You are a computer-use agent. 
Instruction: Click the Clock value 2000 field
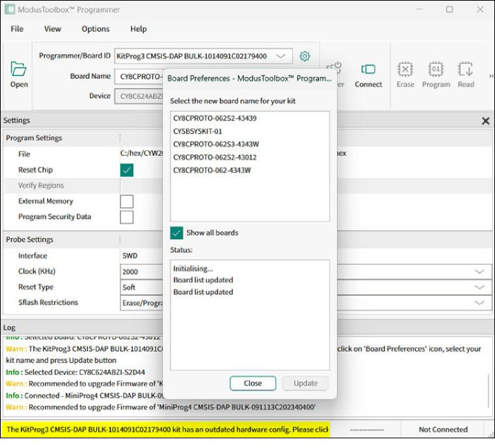point(141,272)
